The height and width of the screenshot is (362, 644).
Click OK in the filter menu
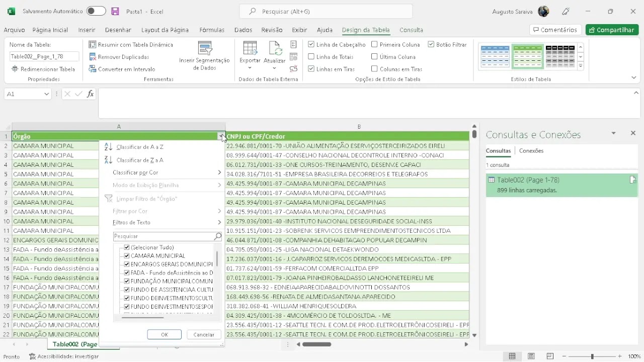coord(165,334)
